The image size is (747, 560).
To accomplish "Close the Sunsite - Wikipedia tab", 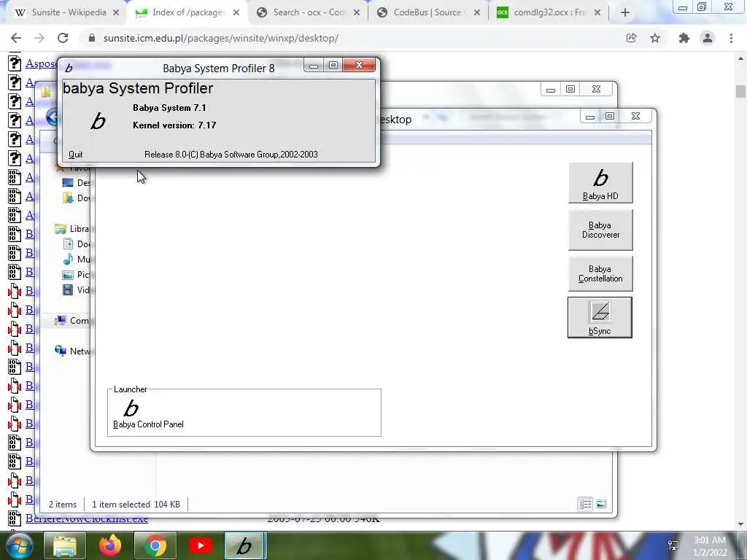I will [116, 13].
